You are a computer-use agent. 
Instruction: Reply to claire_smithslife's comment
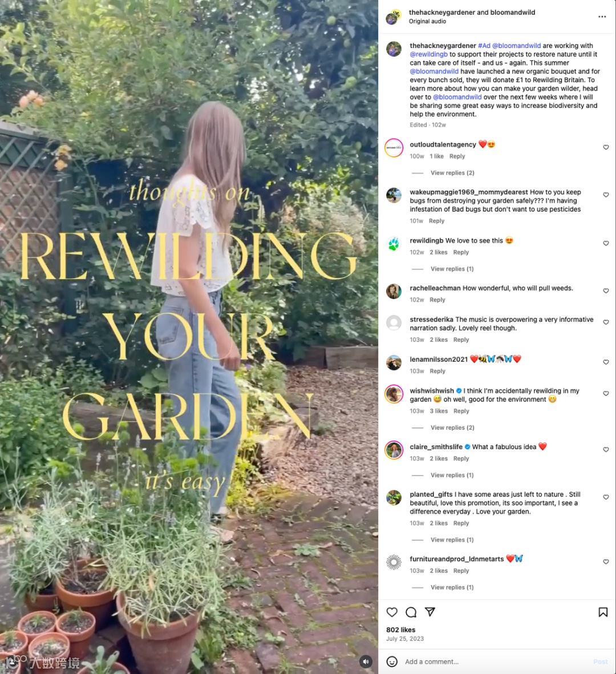coord(461,459)
